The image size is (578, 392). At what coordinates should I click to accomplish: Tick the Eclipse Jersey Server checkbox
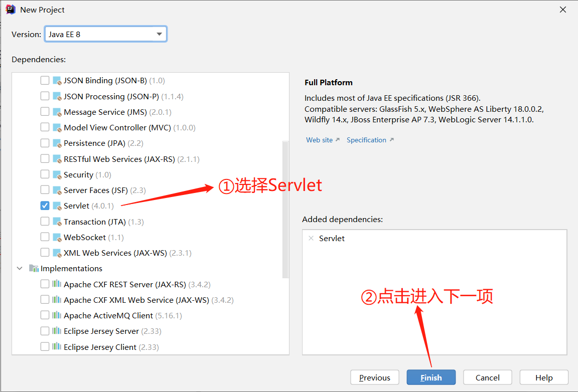click(x=45, y=331)
